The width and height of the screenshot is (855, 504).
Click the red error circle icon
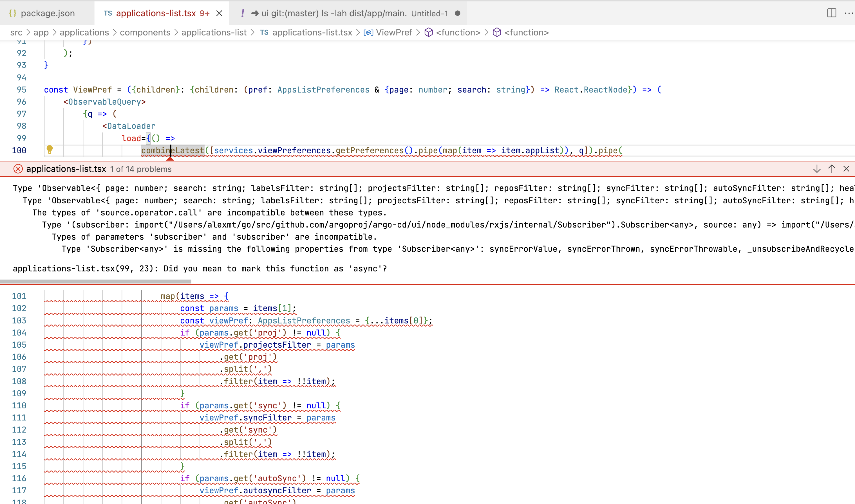(x=18, y=169)
